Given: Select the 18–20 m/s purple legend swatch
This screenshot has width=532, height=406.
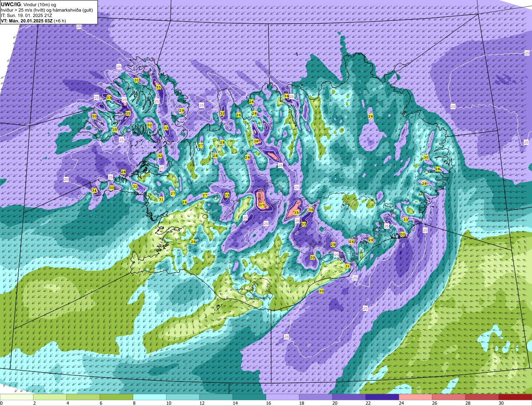Looking at the screenshot, I should (x=316, y=397).
